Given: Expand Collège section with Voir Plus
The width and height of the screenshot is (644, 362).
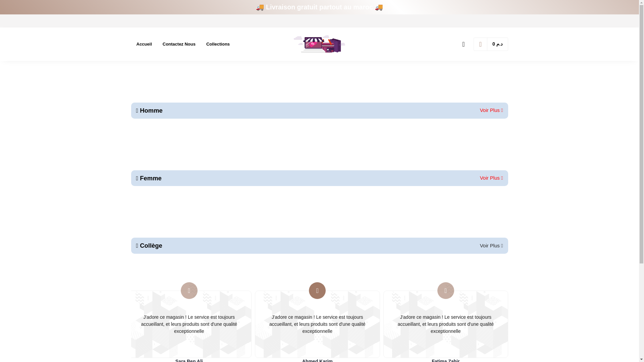Looking at the screenshot, I should pos(491,246).
